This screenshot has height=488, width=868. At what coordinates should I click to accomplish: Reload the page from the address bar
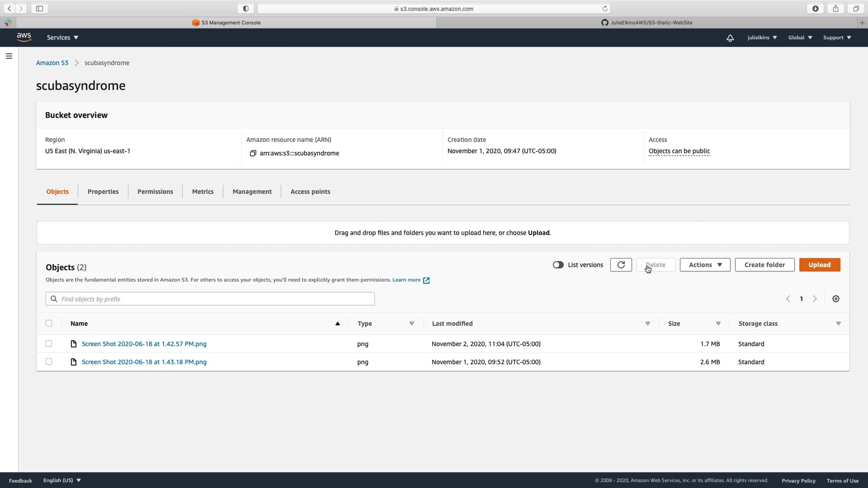coord(605,8)
